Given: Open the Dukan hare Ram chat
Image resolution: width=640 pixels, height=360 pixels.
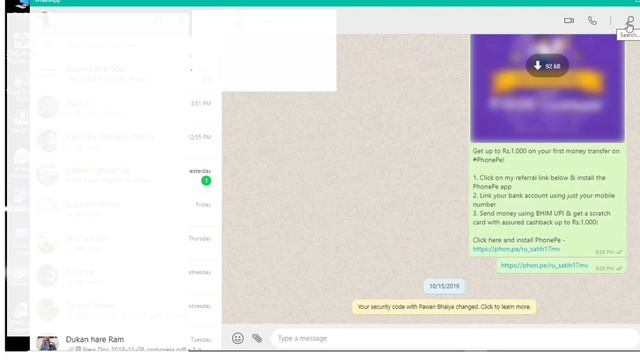Looking at the screenshot, I should pyautogui.click(x=126, y=342).
